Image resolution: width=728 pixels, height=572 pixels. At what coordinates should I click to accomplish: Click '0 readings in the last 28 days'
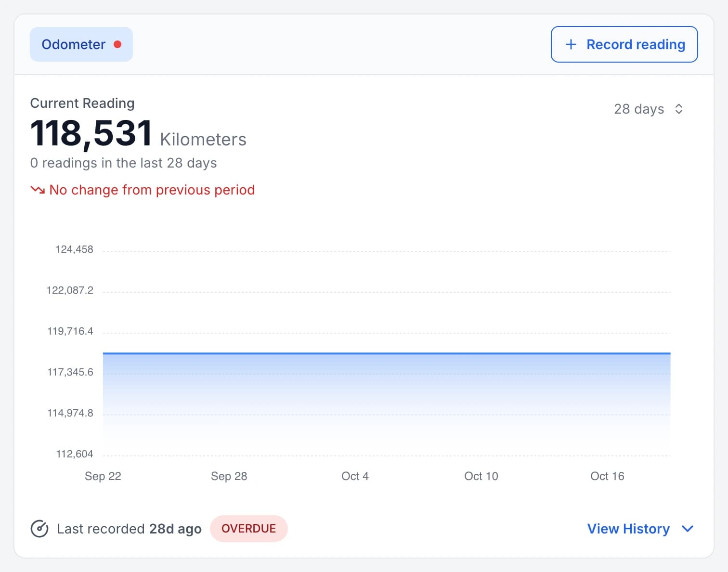pos(123,163)
